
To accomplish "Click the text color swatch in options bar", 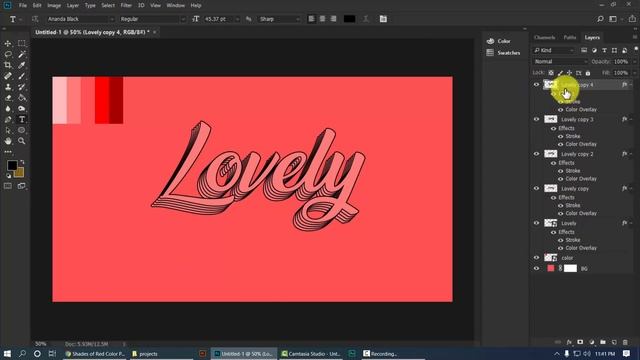I will pos(349,19).
